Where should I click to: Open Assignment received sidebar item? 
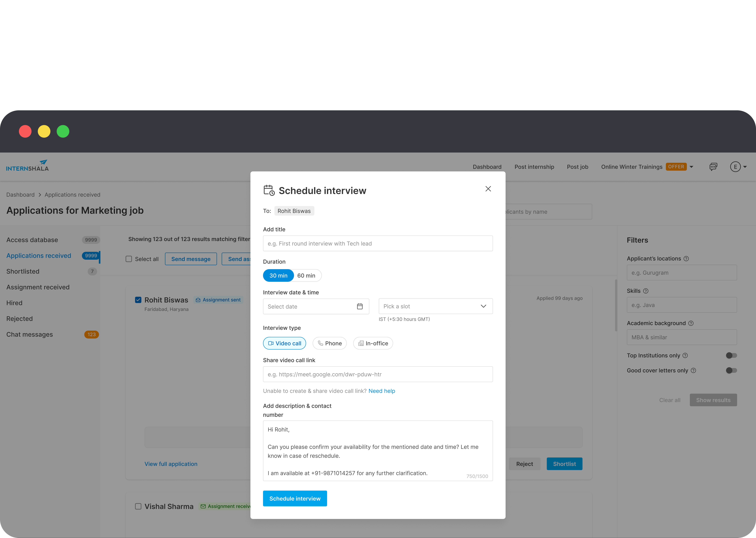(38, 287)
